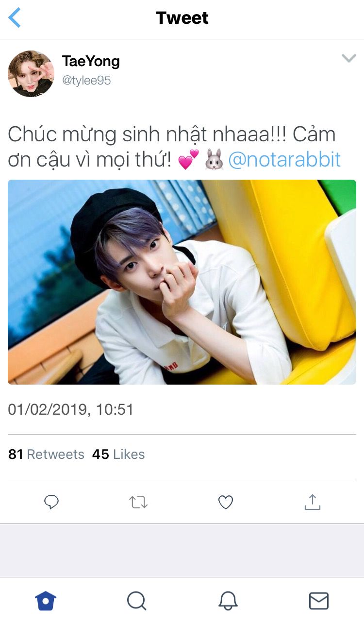Retweet this tweet

pos(138,502)
